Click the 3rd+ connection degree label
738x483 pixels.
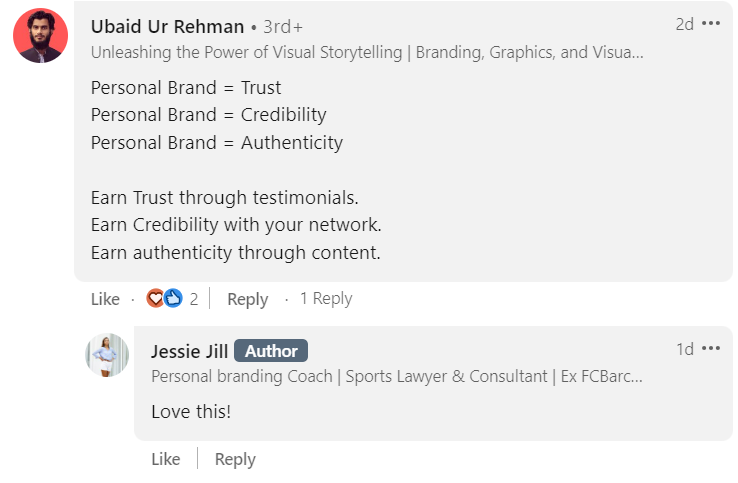point(282,26)
